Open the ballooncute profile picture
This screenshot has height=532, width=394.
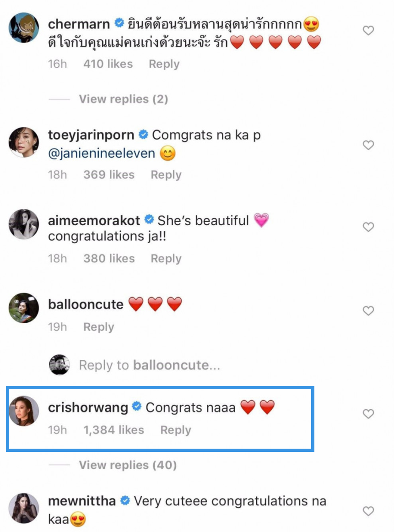tap(24, 308)
